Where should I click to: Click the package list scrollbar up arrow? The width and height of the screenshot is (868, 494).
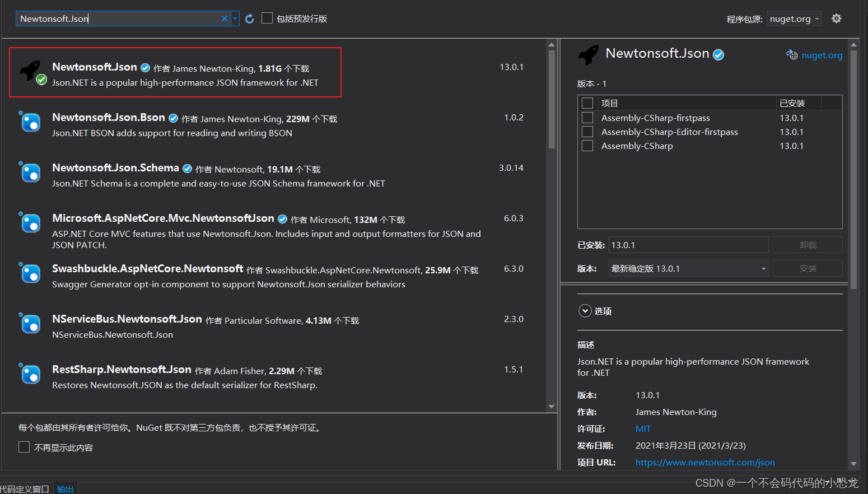(x=552, y=44)
